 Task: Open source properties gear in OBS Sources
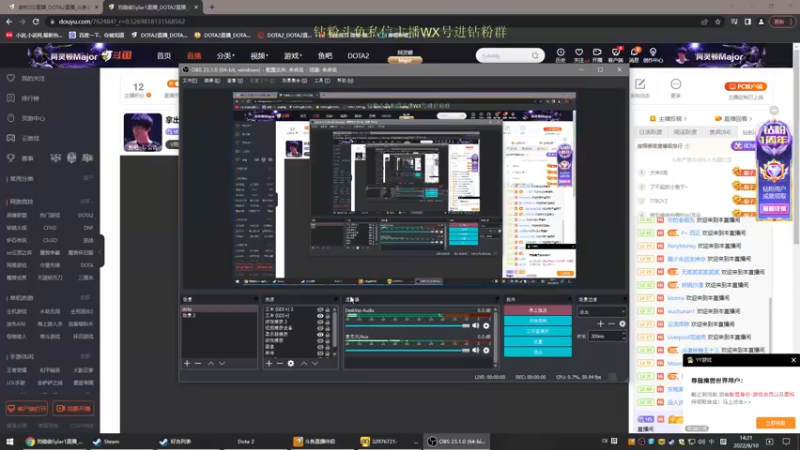291,363
